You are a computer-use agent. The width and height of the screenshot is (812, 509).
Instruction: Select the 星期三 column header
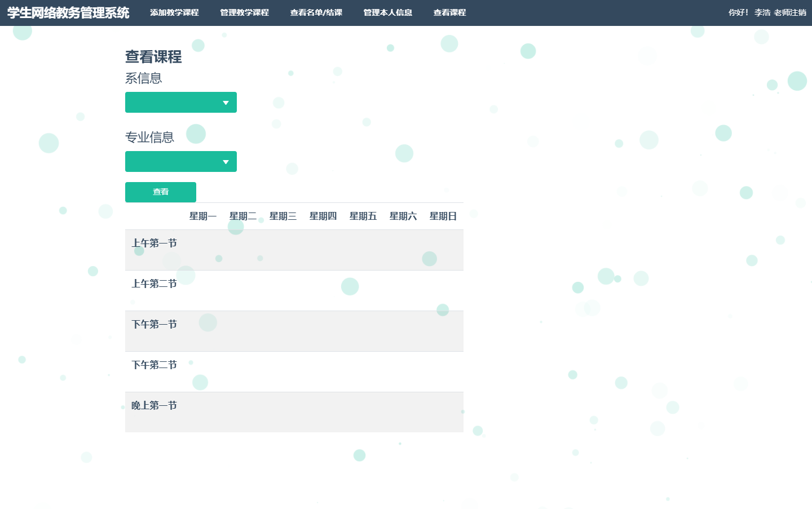[x=283, y=216]
